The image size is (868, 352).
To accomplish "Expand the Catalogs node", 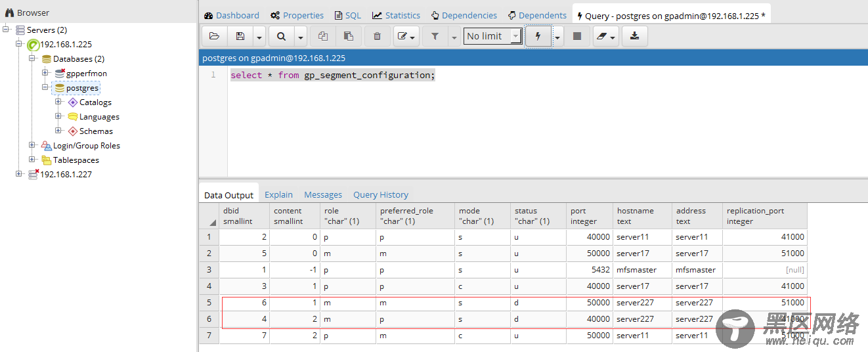I will [x=58, y=102].
